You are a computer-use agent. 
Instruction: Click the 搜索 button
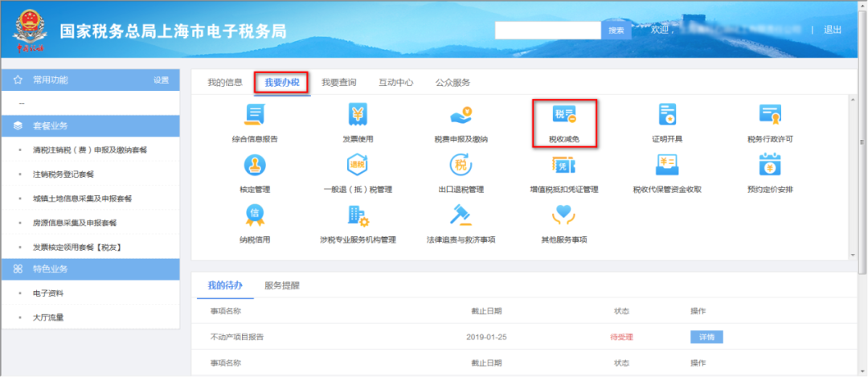point(616,31)
